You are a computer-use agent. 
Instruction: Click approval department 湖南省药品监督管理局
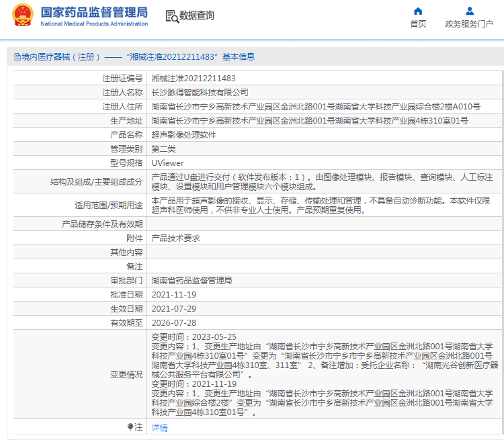[x=192, y=281]
